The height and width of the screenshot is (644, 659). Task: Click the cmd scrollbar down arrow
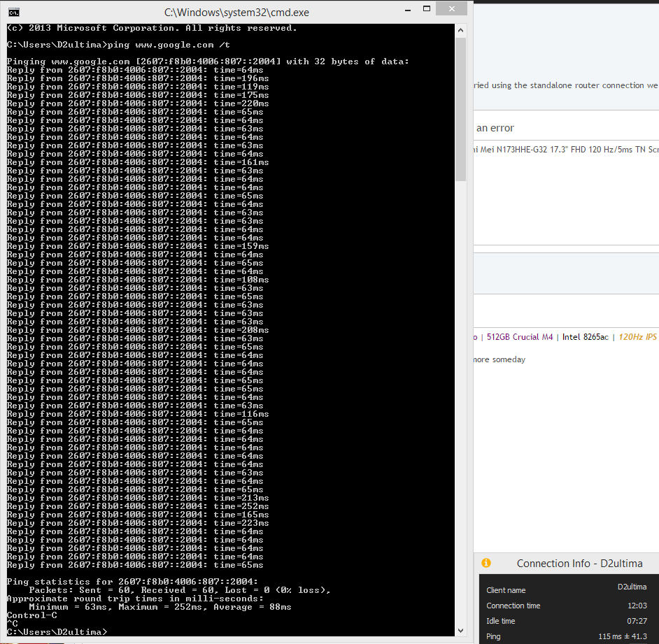coord(460,631)
